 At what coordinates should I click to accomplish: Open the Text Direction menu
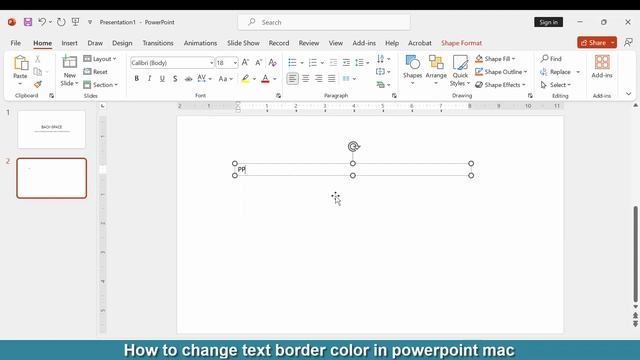click(x=383, y=59)
